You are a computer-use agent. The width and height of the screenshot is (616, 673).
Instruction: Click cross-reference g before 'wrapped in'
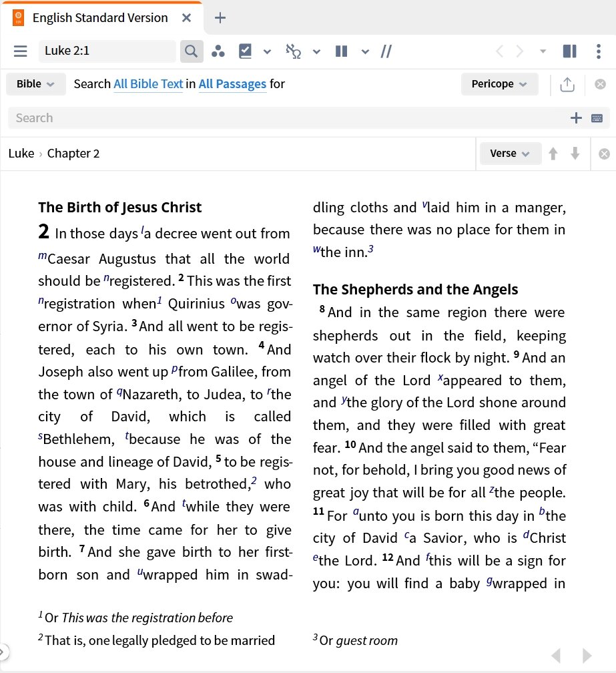pos(489,580)
